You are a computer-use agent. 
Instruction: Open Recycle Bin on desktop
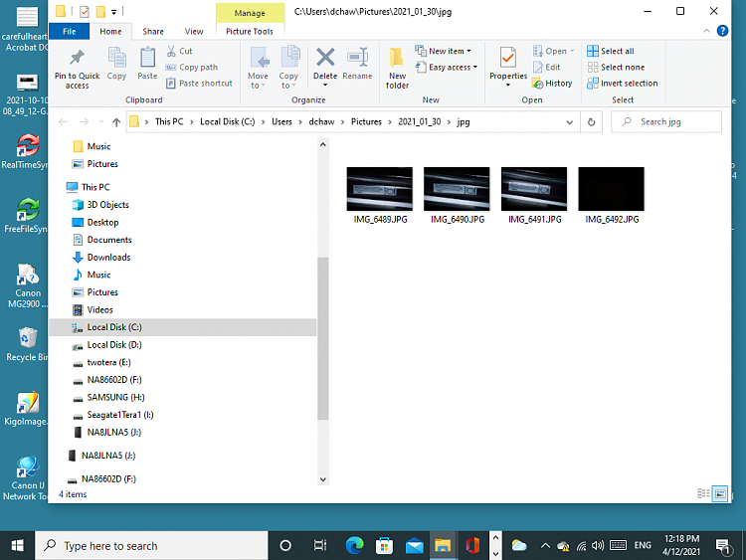click(27, 344)
